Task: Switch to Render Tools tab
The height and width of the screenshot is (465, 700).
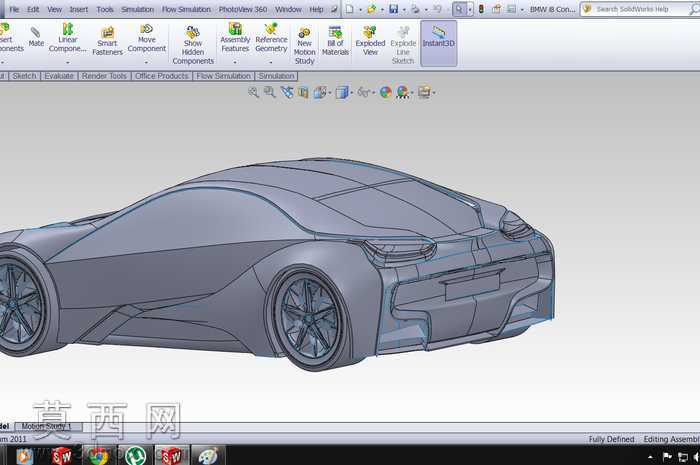Action: tap(104, 76)
